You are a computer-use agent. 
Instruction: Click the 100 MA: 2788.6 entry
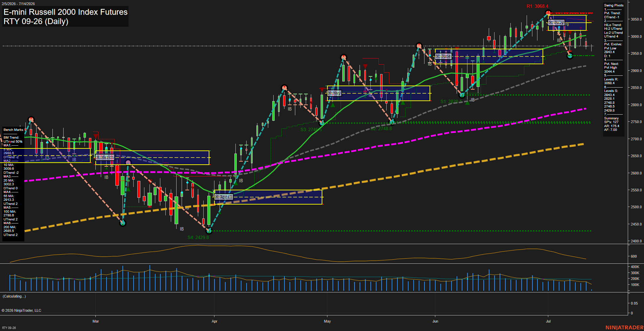[9, 213]
